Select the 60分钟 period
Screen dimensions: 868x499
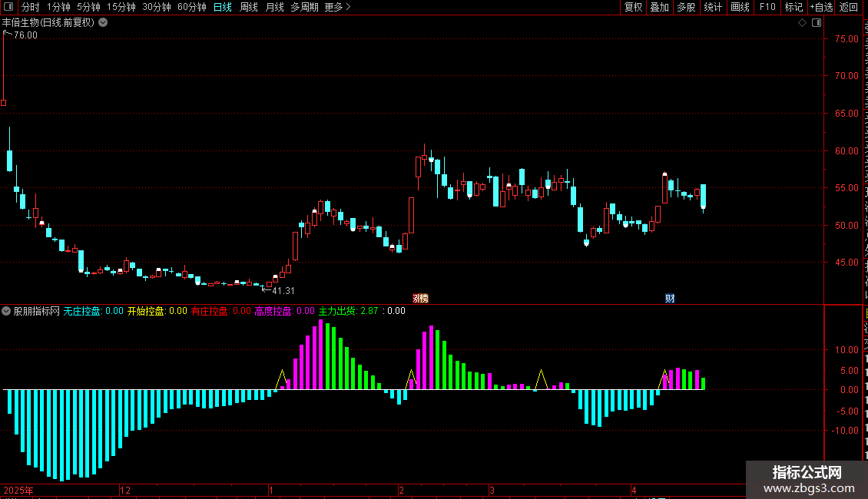192,7
